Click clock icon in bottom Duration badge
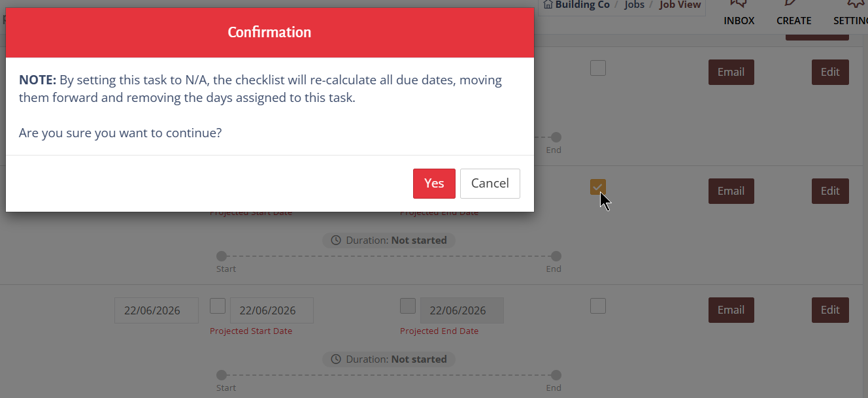The height and width of the screenshot is (398, 868). click(x=336, y=359)
